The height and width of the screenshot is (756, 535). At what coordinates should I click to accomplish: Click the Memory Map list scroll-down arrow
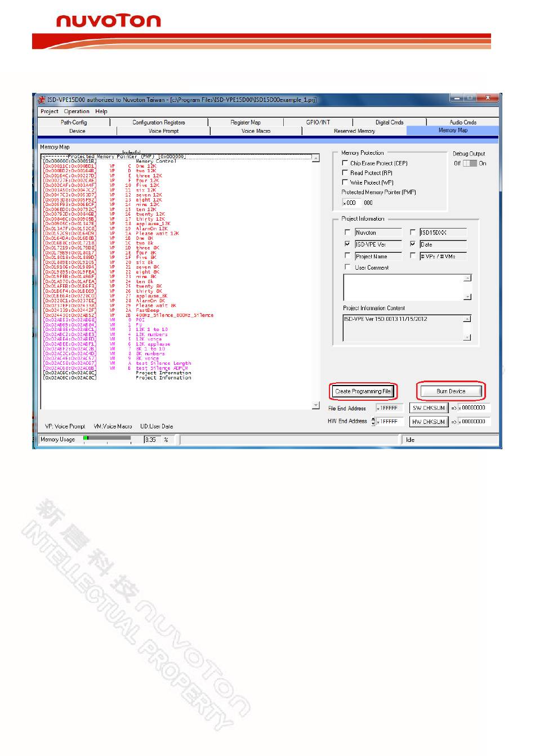coord(315,405)
